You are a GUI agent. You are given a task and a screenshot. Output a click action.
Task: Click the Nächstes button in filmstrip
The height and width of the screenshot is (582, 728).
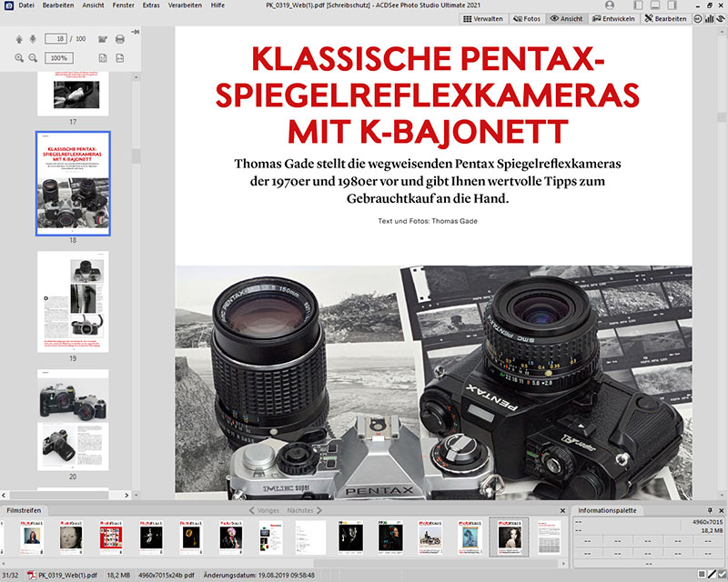click(x=299, y=511)
